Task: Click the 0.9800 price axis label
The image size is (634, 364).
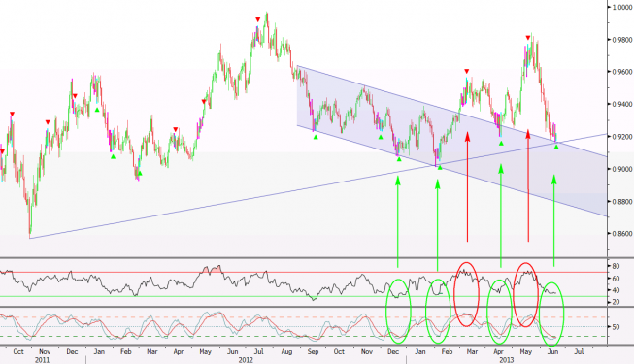Action: tap(622, 40)
